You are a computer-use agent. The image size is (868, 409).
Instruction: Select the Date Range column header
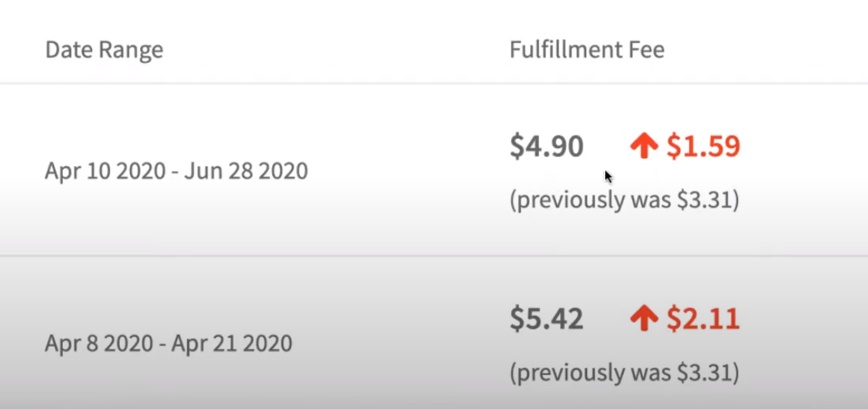[104, 50]
